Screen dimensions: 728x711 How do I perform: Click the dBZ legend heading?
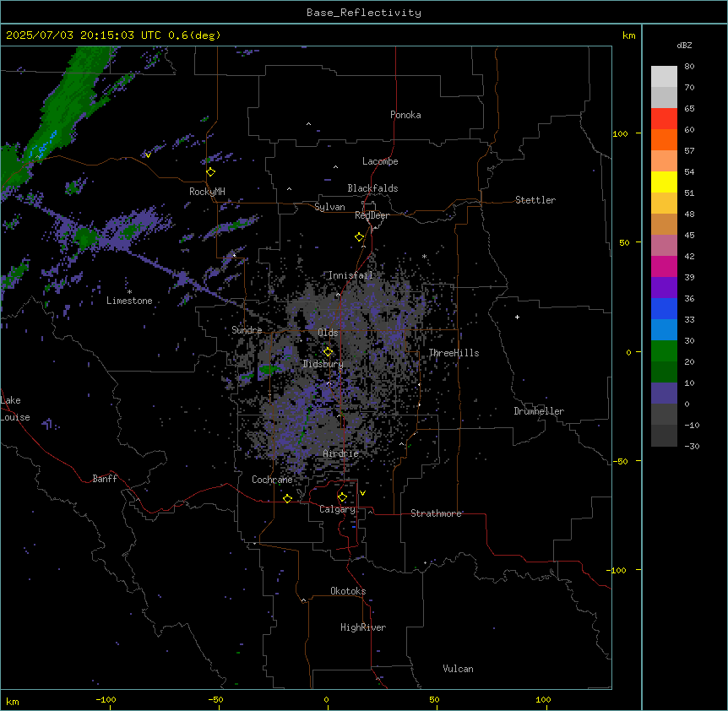coord(684,45)
